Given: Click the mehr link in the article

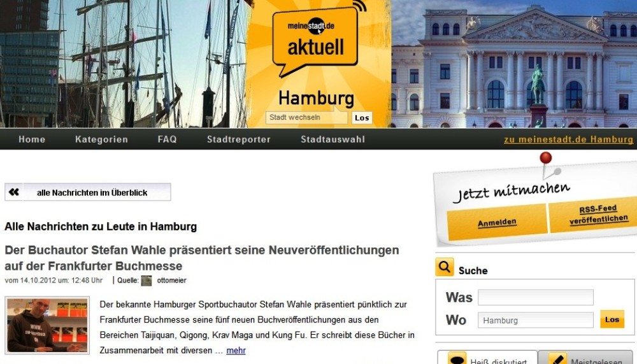Looking at the screenshot, I should click(236, 350).
